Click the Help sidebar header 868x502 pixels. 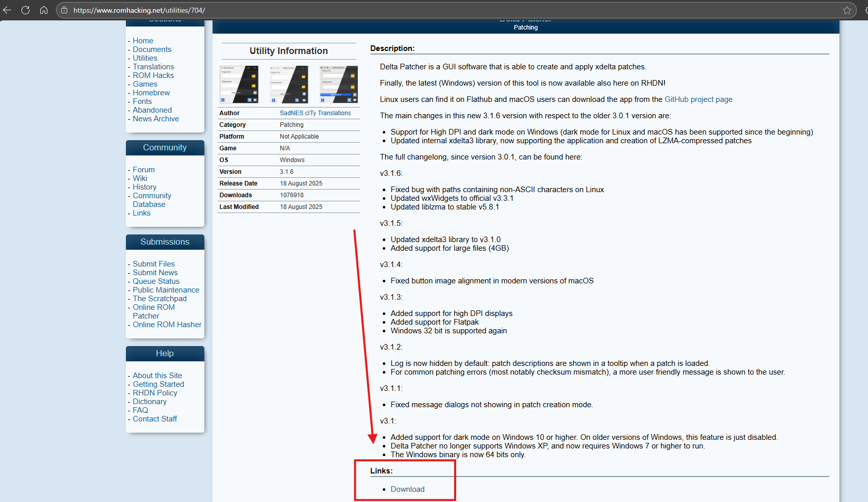tap(165, 353)
